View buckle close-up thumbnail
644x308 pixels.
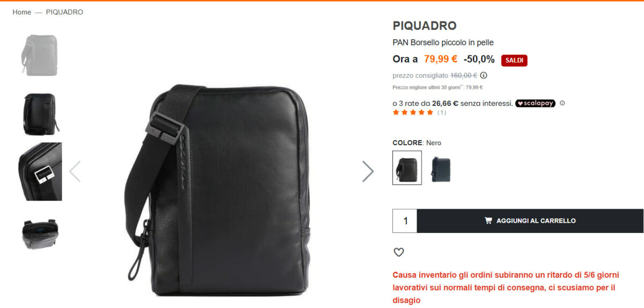coord(40,171)
